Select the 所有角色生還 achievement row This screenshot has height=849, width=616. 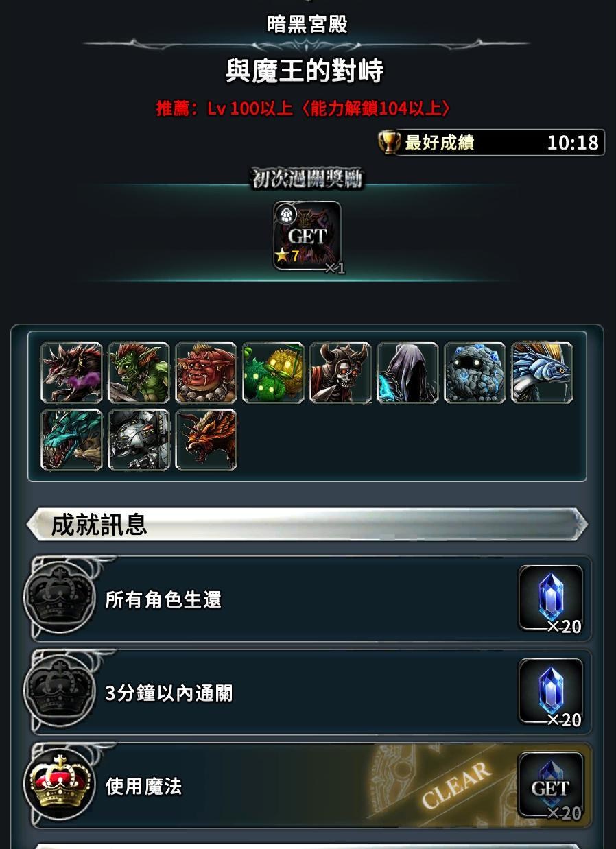pyautogui.click(x=311, y=599)
